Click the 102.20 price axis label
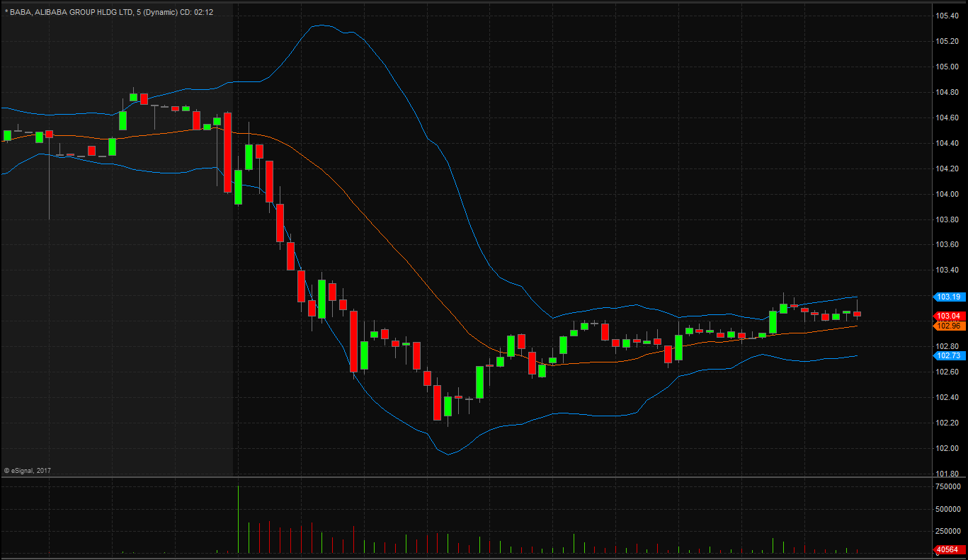 click(x=947, y=423)
